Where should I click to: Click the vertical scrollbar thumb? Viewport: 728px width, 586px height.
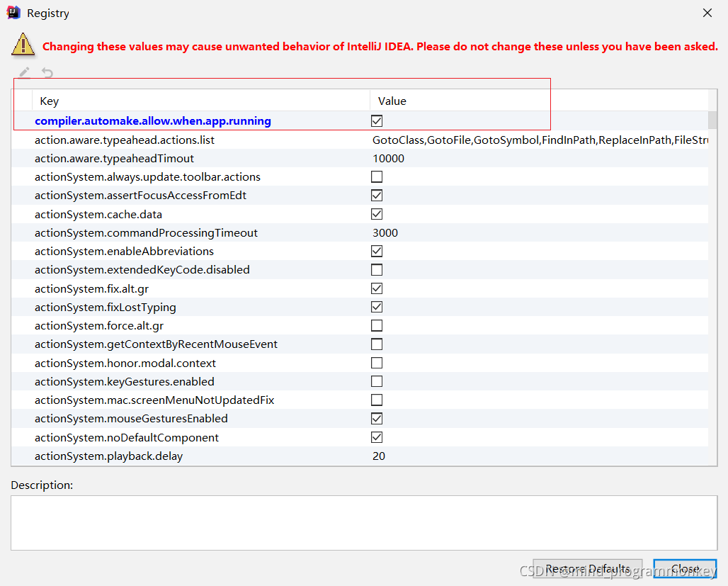pyautogui.click(x=712, y=120)
